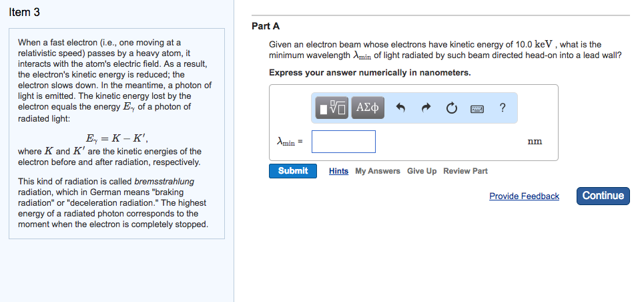Click the λmin answer input box
This screenshot has width=644, height=302.
[x=343, y=142]
